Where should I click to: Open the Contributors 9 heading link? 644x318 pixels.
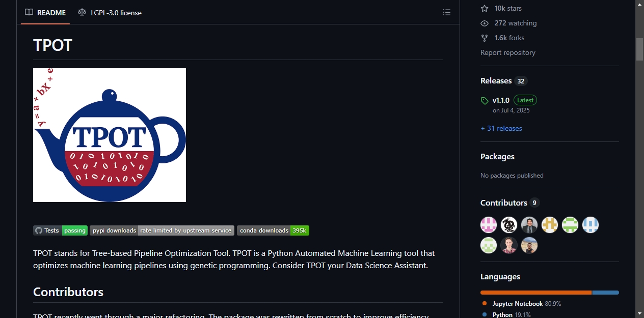(x=510, y=203)
